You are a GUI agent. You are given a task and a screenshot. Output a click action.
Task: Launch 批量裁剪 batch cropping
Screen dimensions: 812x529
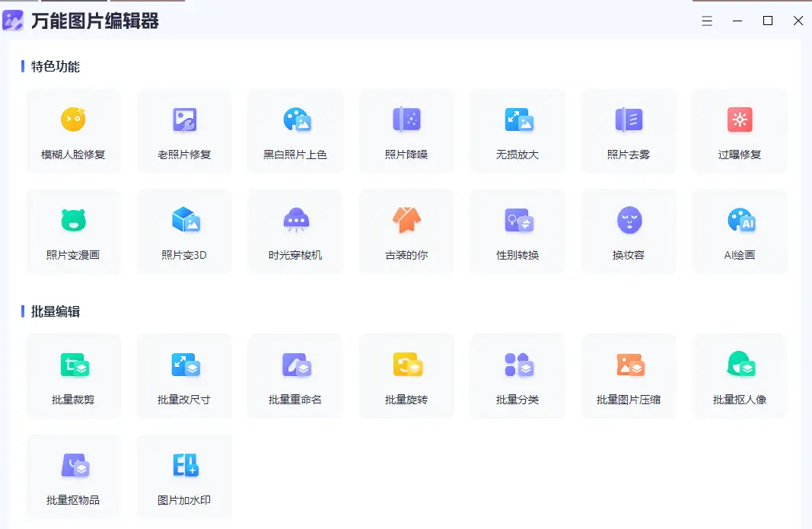tap(73, 375)
